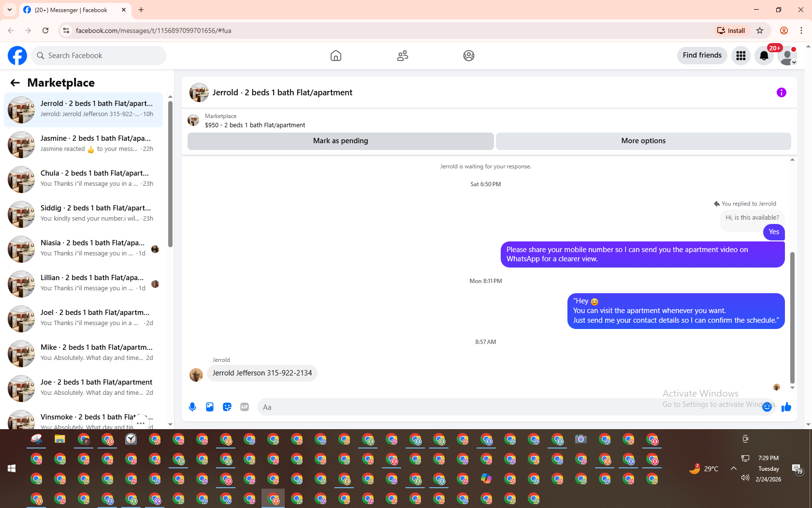The width and height of the screenshot is (812, 508).
Task: Click the 'Hi, is this available?' reply quote
Action: click(752, 218)
